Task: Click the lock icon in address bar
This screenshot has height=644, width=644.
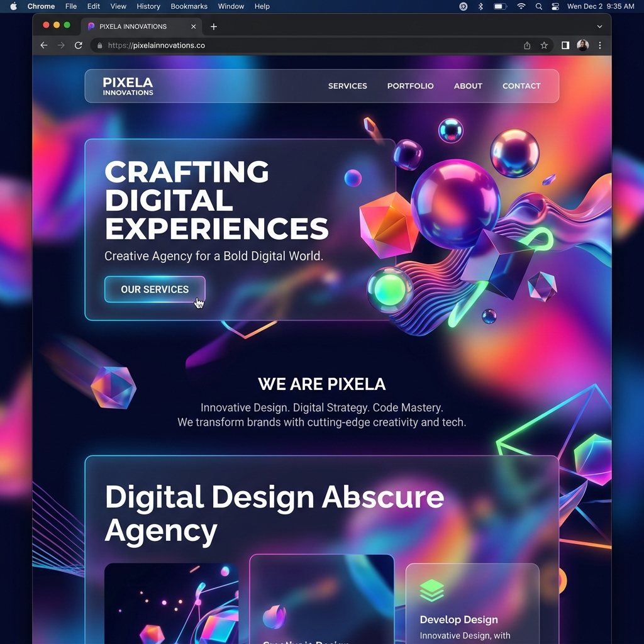Action: 100,45
